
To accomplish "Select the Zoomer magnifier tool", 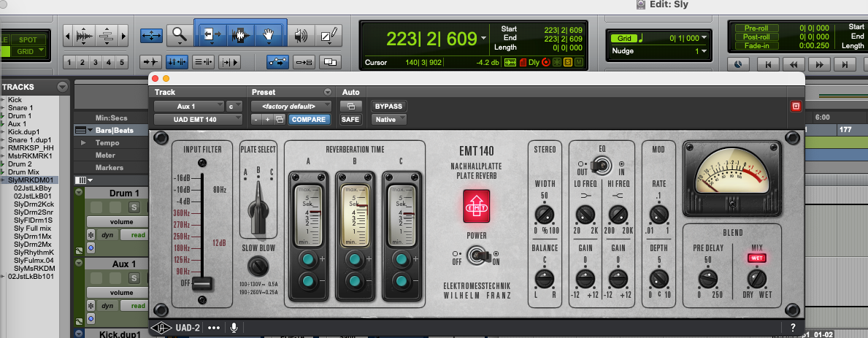I will pyautogui.click(x=180, y=35).
